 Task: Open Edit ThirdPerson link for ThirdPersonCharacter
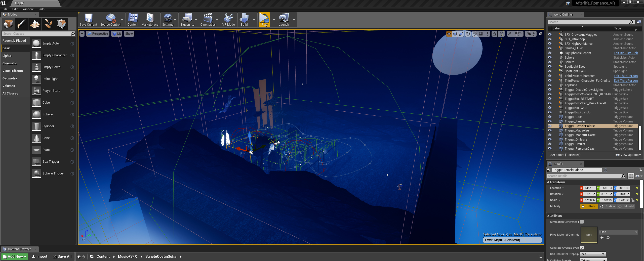(626, 76)
